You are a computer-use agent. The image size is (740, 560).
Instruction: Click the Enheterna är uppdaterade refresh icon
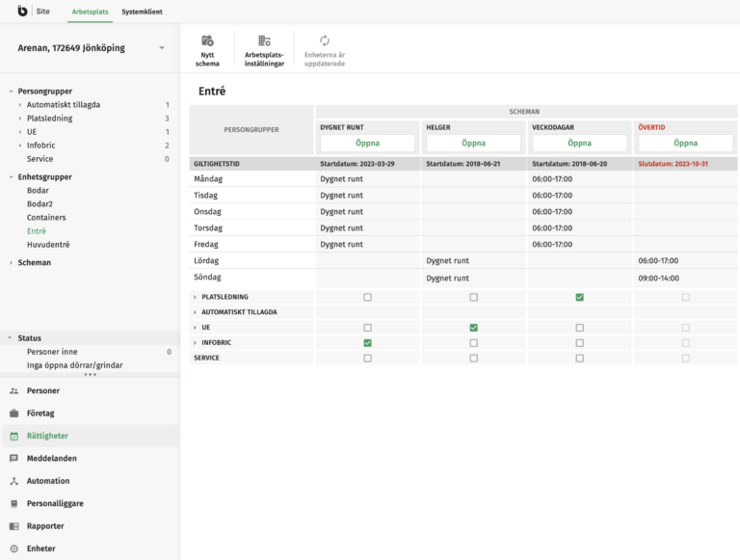pyautogui.click(x=325, y=41)
